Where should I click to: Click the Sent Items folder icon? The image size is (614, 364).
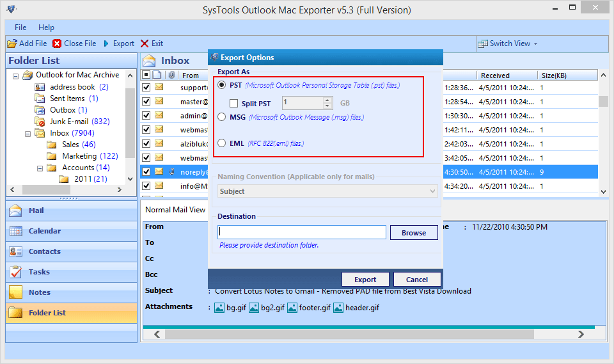[40, 99]
